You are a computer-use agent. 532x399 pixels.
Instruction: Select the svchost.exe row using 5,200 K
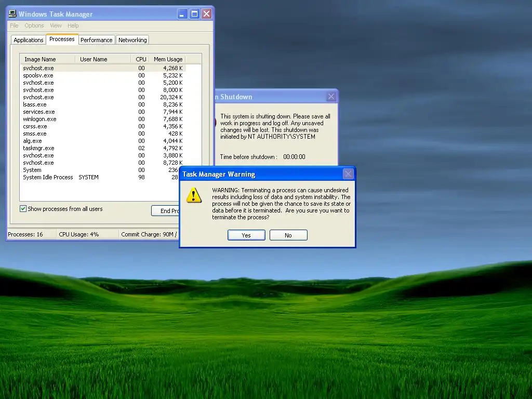pos(103,83)
